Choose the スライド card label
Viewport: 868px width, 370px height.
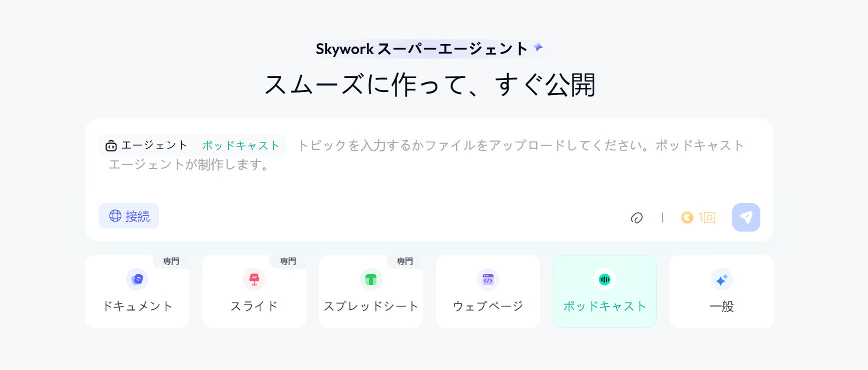254,306
